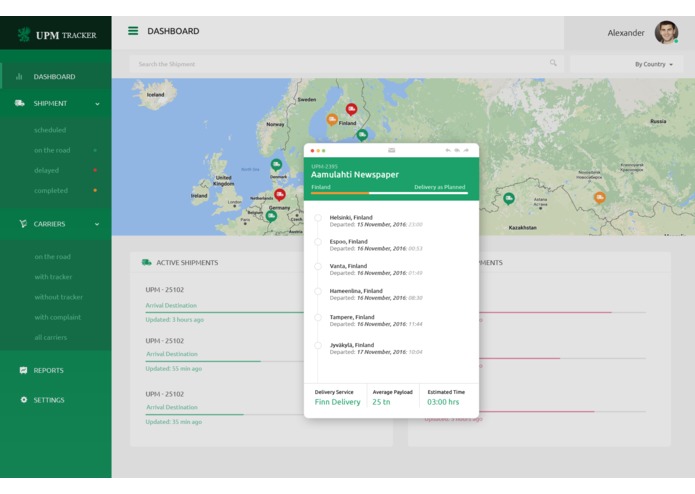This screenshot has height=494, width=695.
Task: Click the search magnifier icon
Action: [x=553, y=63]
